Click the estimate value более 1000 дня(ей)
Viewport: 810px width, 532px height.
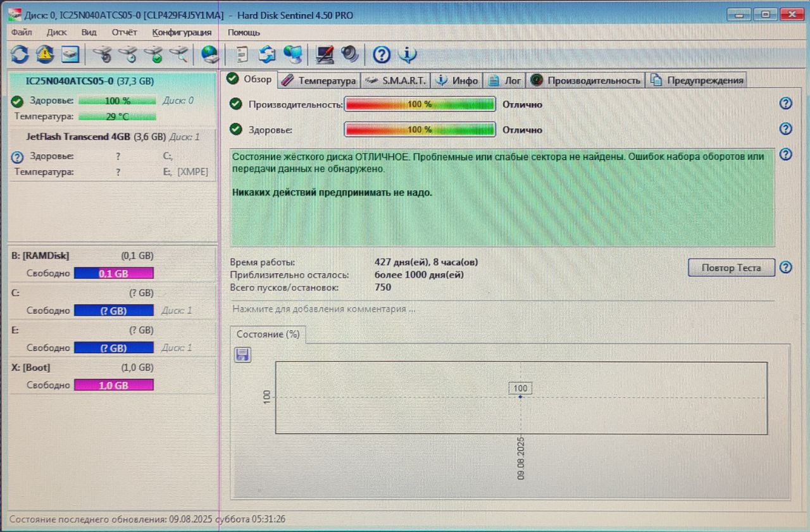[x=419, y=275]
